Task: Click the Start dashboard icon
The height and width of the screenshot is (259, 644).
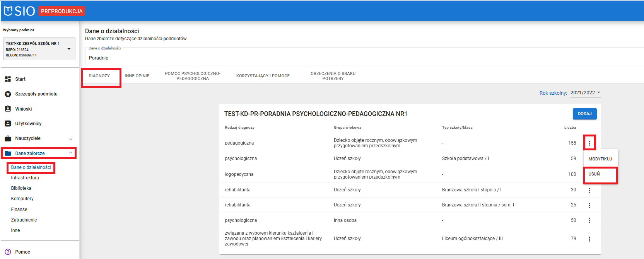Action: [8, 79]
